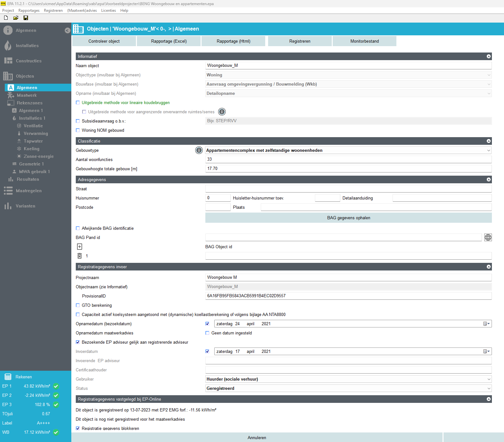The height and width of the screenshot is (442, 504).
Task: Collapse the left sidebar with arrow icon
Action: tap(67, 31)
